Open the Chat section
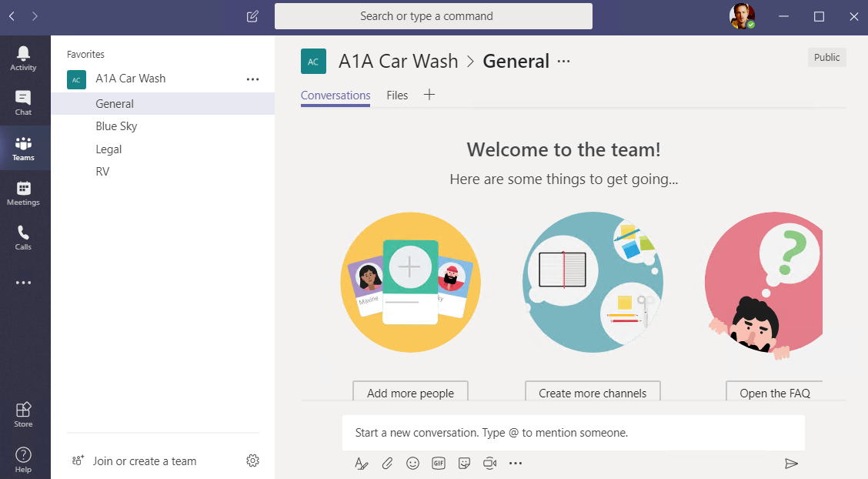The width and height of the screenshot is (868, 479). click(23, 103)
